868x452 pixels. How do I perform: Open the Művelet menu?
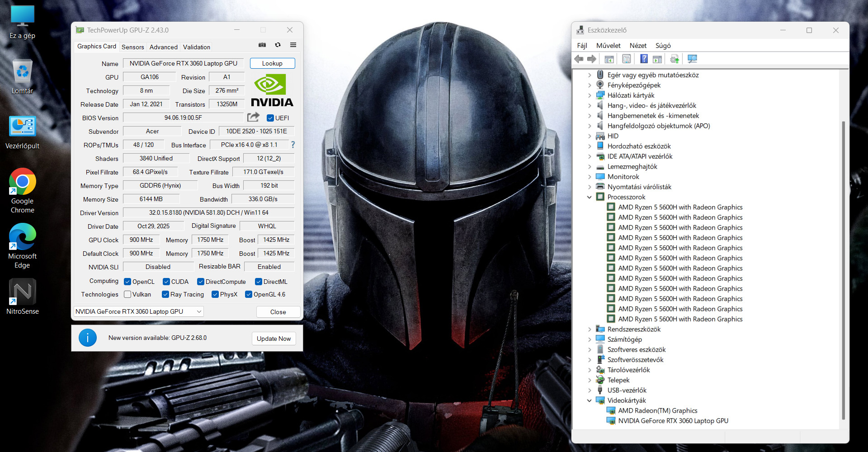click(x=608, y=46)
